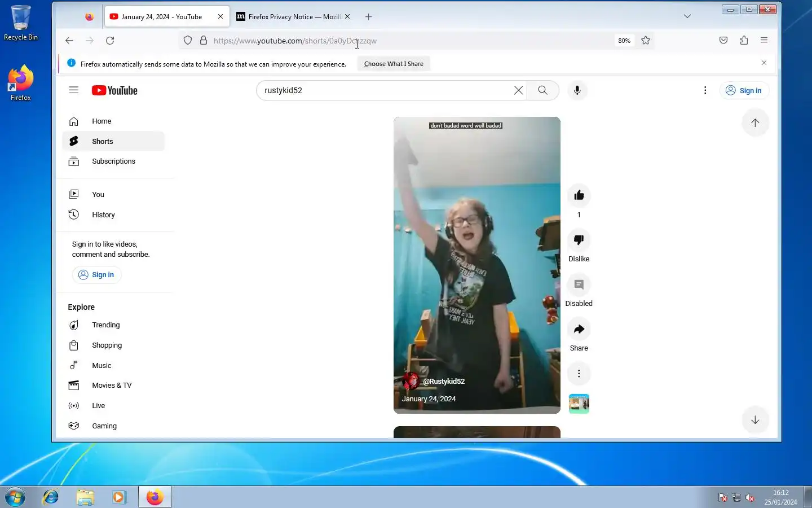Toggle the muted volume tray icon

click(x=750, y=497)
